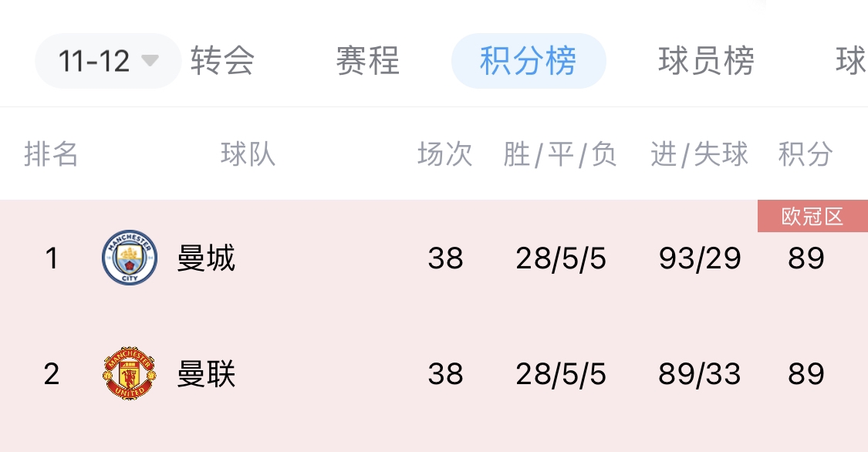Viewport: 868px width, 452px height.
Task: Click the 球队 column header
Action: (248, 153)
